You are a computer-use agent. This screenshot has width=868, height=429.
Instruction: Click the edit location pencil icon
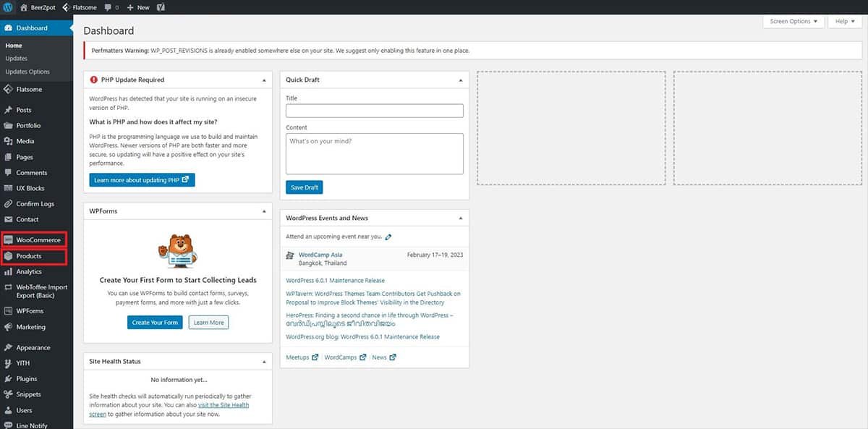click(x=388, y=237)
